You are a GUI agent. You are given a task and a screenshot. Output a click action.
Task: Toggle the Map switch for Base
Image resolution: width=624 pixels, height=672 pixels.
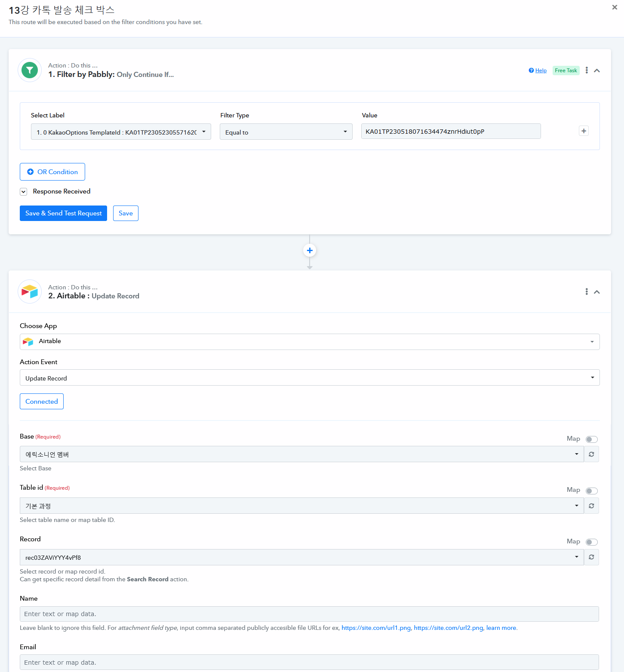point(592,439)
